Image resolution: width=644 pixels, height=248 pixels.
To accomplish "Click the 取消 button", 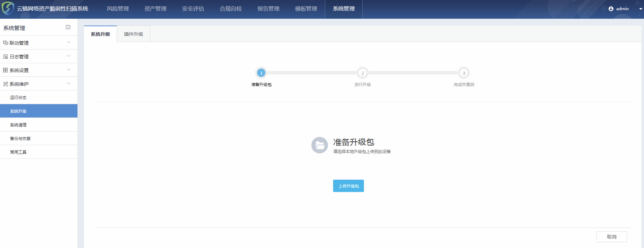I will tap(612, 237).
